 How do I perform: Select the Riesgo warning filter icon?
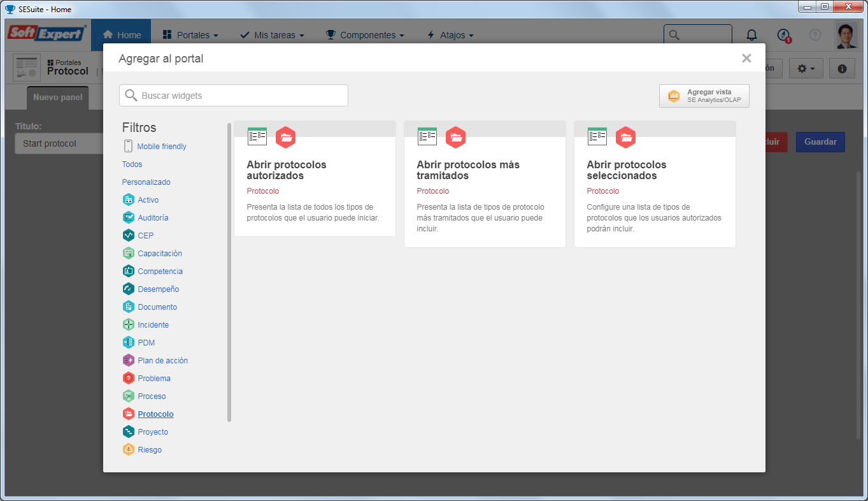[x=129, y=449]
